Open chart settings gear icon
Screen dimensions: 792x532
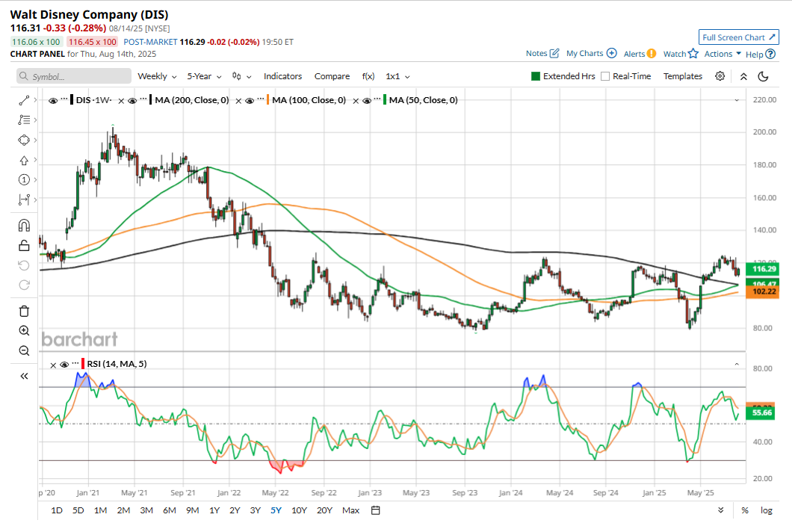(x=720, y=76)
